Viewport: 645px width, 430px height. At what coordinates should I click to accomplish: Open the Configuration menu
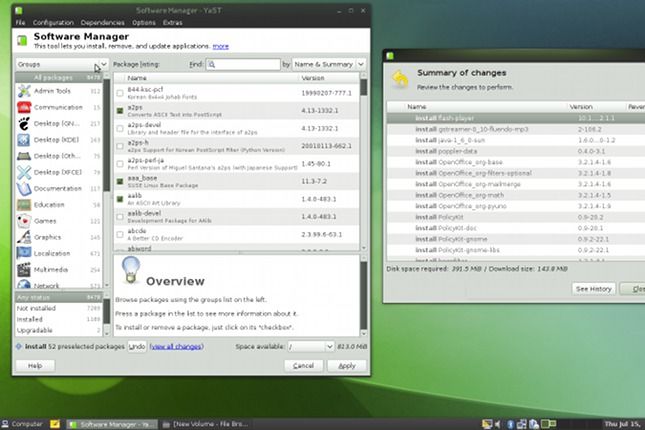pos(53,23)
